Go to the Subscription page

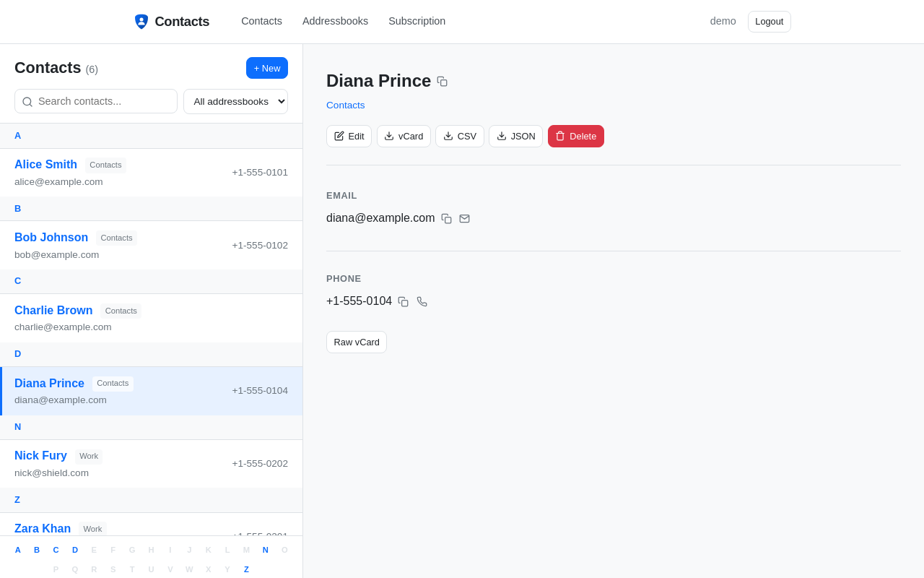(x=417, y=21)
